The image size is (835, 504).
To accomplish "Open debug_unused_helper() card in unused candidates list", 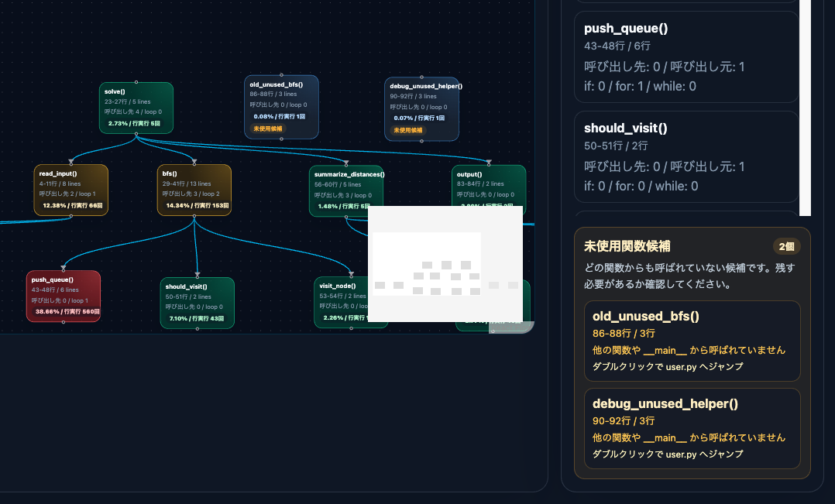I will [x=692, y=428].
